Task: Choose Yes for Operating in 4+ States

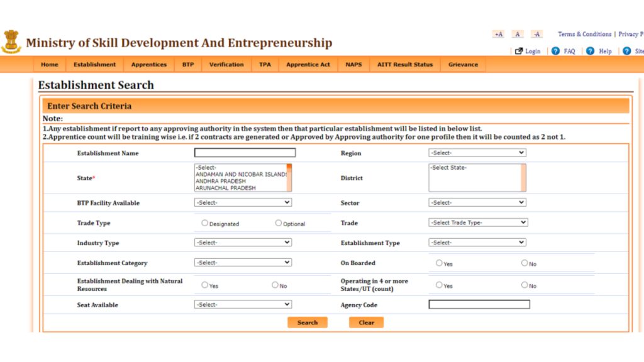Action: pos(439,285)
